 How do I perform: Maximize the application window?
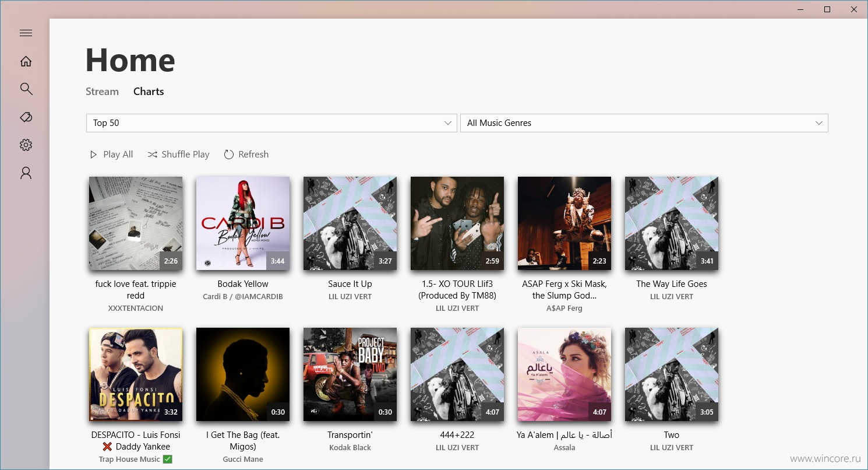[827, 9]
